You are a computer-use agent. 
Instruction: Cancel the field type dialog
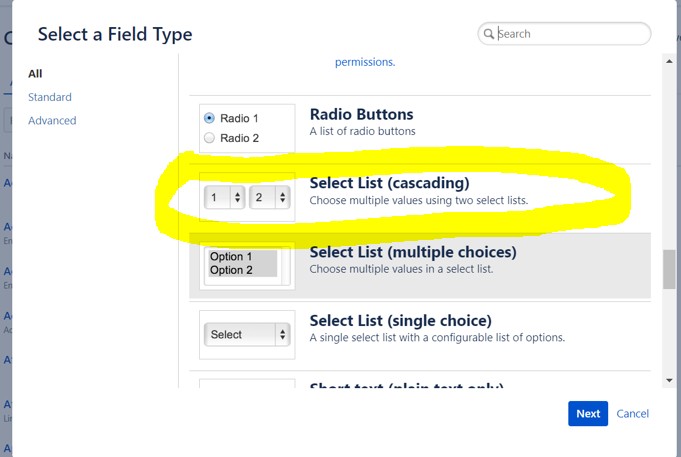point(632,414)
